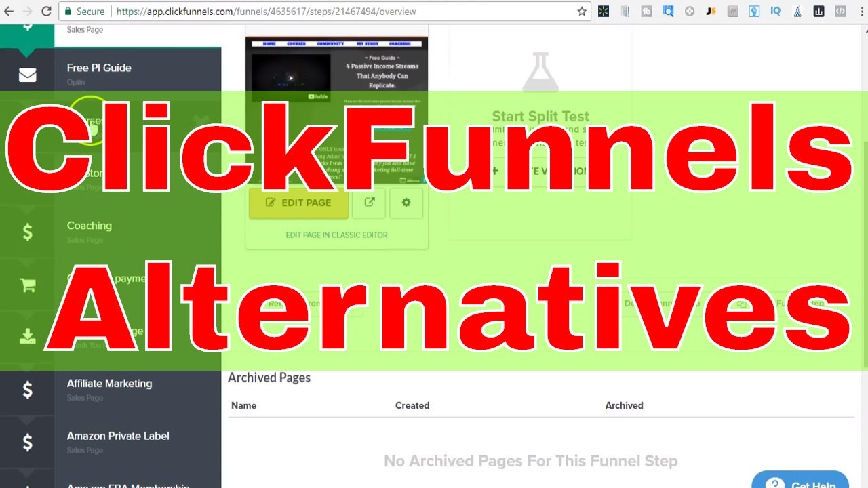Sort by the Archived column header
The height and width of the screenshot is (488, 868).
(x=624, y=405)
